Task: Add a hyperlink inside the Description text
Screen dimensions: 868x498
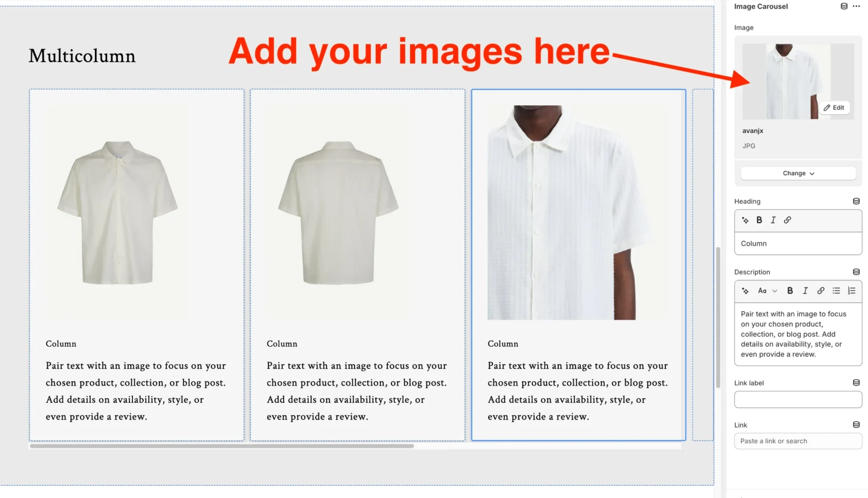Action: (821, 291)
